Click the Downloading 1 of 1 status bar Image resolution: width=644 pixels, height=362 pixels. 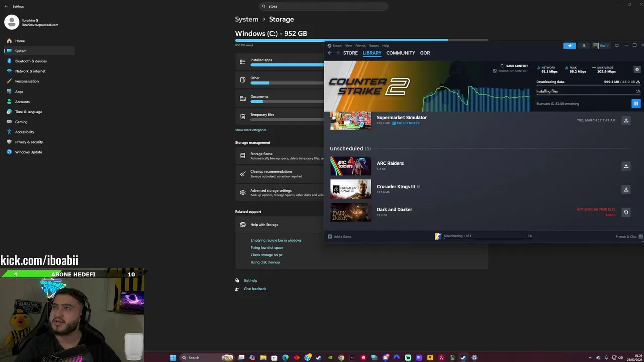483,236
